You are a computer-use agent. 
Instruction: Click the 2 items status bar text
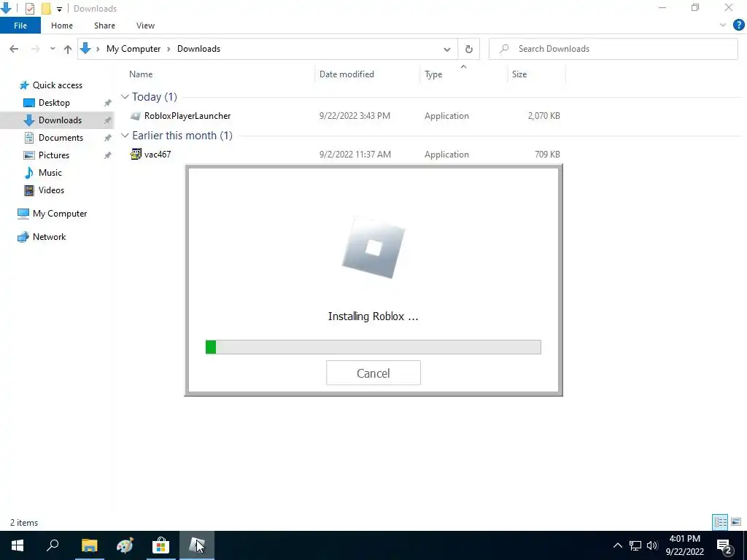(x=24, y=523)
